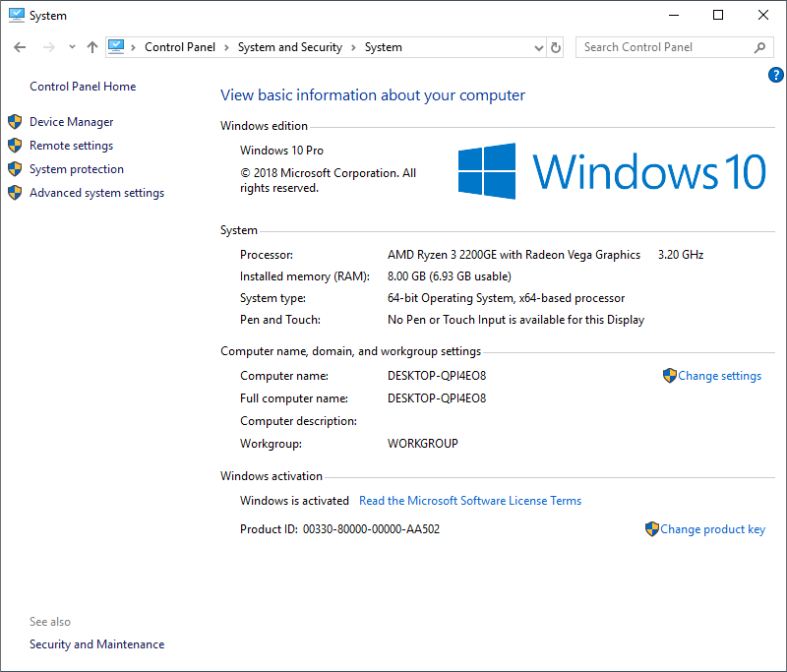This screenshot has width=787, height=672.
Task: Select Control Panel in breadcrumb path
Action: pyautogui.click(x=178, y=47)
